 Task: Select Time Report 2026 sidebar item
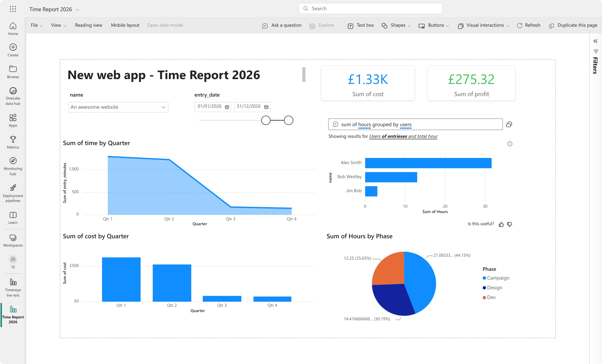13,315
